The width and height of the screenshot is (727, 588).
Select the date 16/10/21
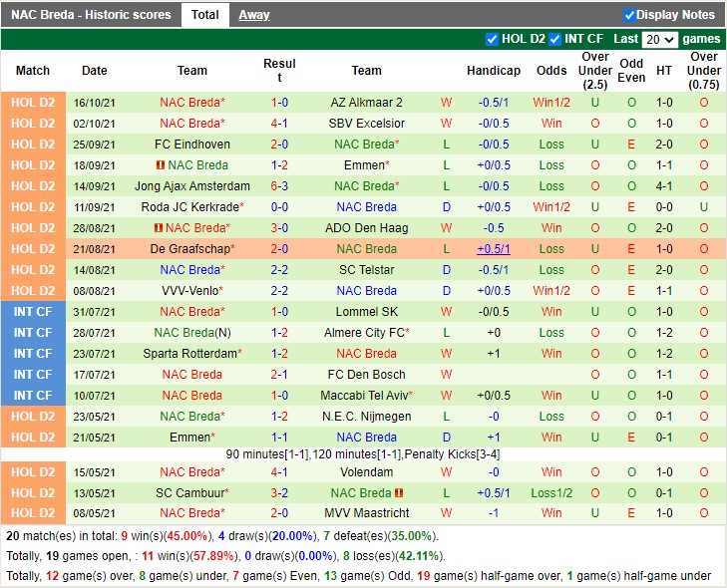click(94, 103)
